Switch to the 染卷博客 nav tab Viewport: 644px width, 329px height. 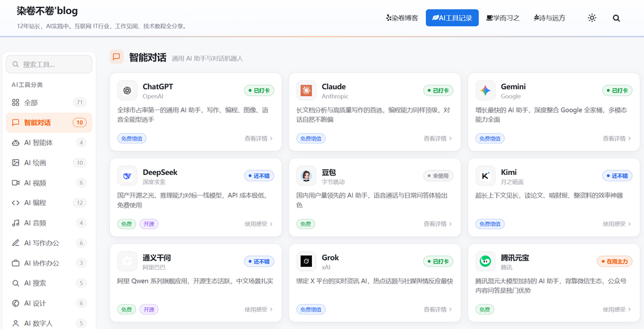[x=402, y=18]
